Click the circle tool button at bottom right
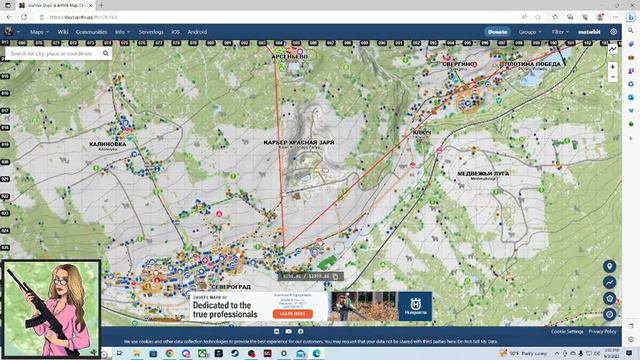The height and width of the screenshot is (360, 640). point(609,314)
